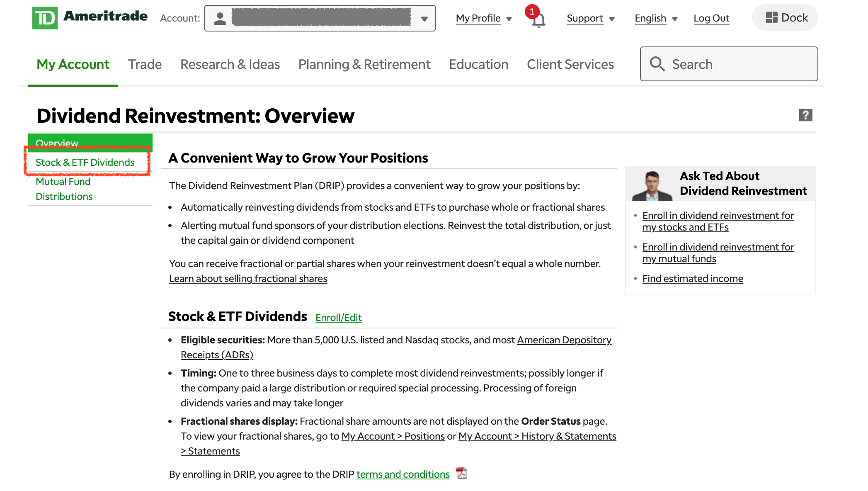
Task: Select Overview in the side menu
Action: click(90, 143)
